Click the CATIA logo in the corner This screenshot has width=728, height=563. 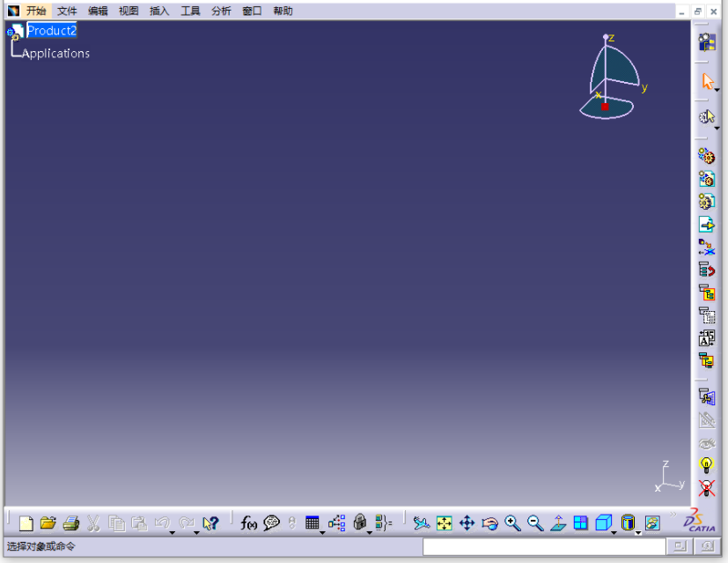(x=699, y=520)
